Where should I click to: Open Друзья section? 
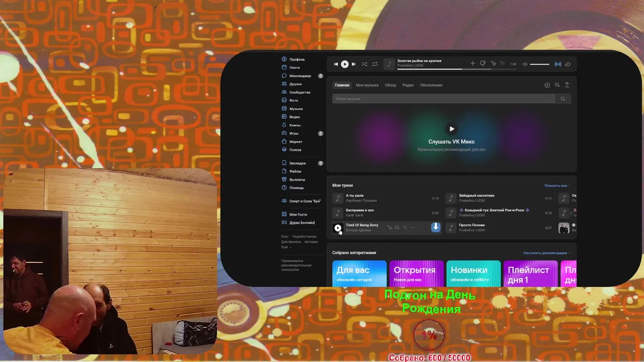296,84
